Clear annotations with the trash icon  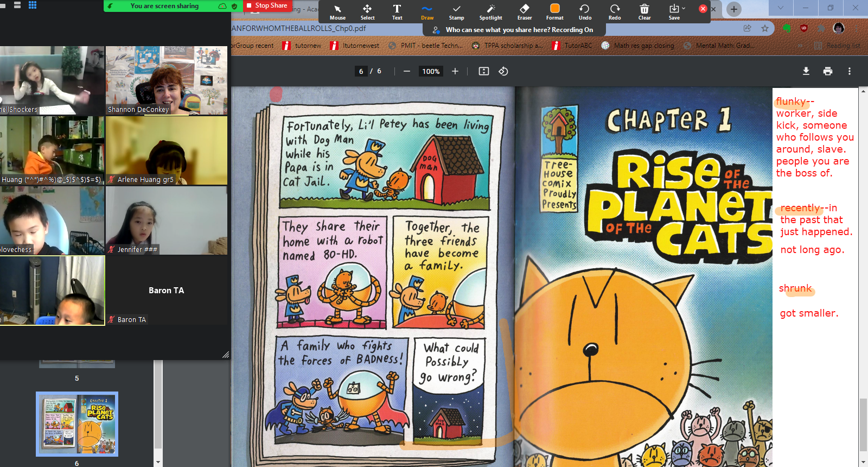pyautogui.click(x=644, y=12)
